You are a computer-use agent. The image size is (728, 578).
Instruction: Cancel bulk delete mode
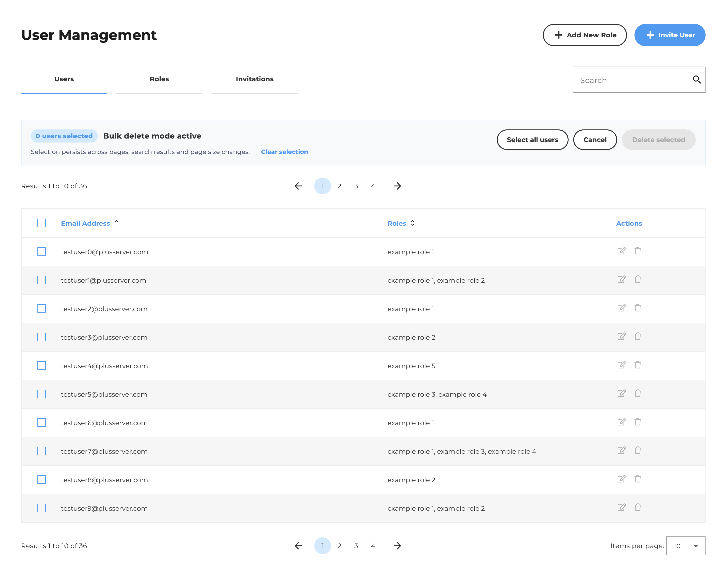click(595, 140)
